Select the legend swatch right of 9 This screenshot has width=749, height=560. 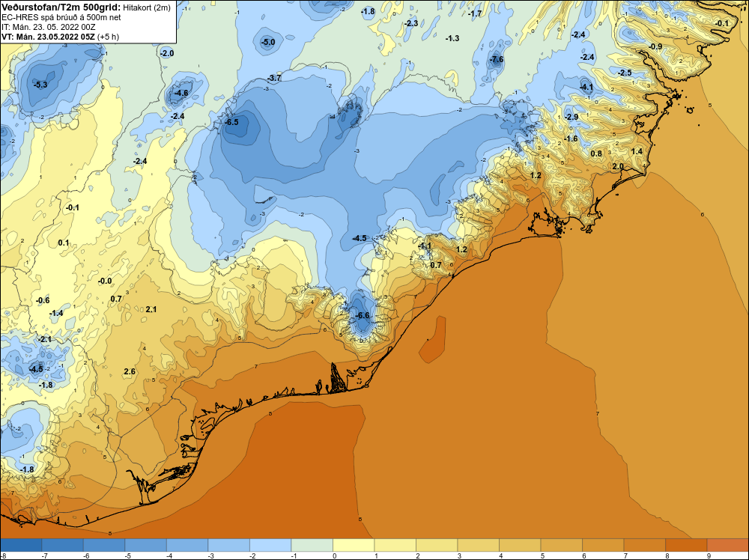coord(727,545)
